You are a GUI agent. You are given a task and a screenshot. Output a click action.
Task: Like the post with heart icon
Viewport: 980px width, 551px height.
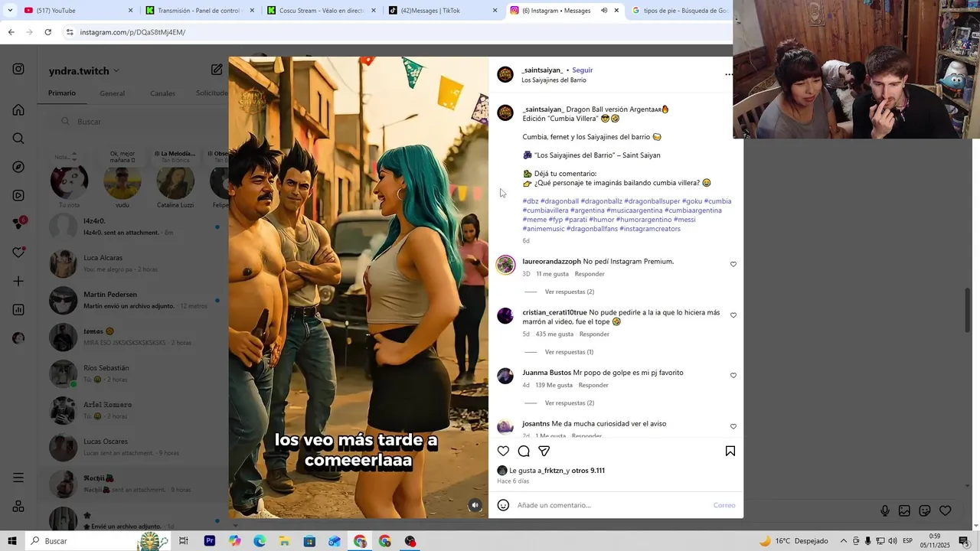[x=503, y=452]
